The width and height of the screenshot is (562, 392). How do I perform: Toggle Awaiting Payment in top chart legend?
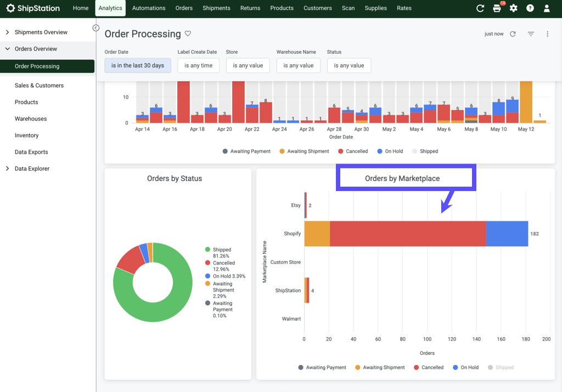coord(246,152)
